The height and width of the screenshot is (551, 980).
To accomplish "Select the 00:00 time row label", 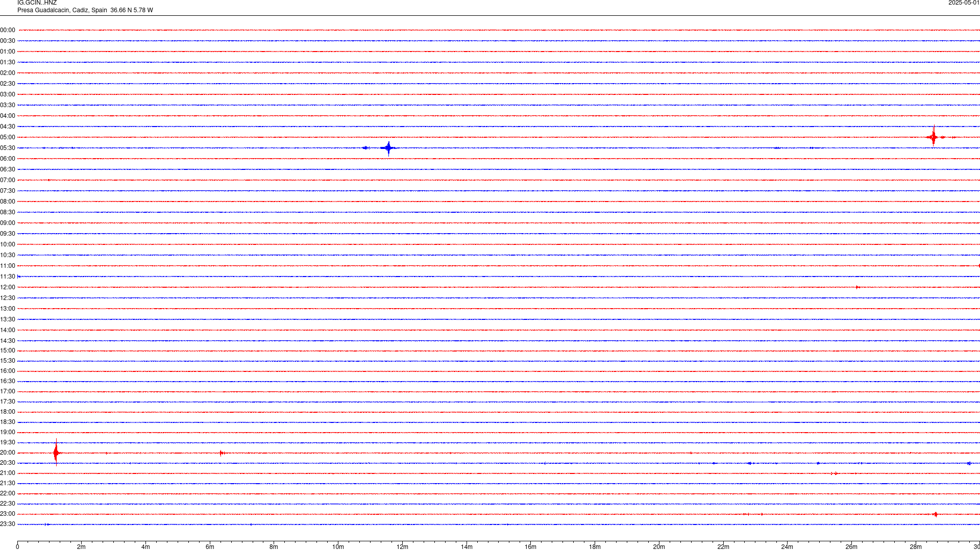I will (x=8, y=30).
